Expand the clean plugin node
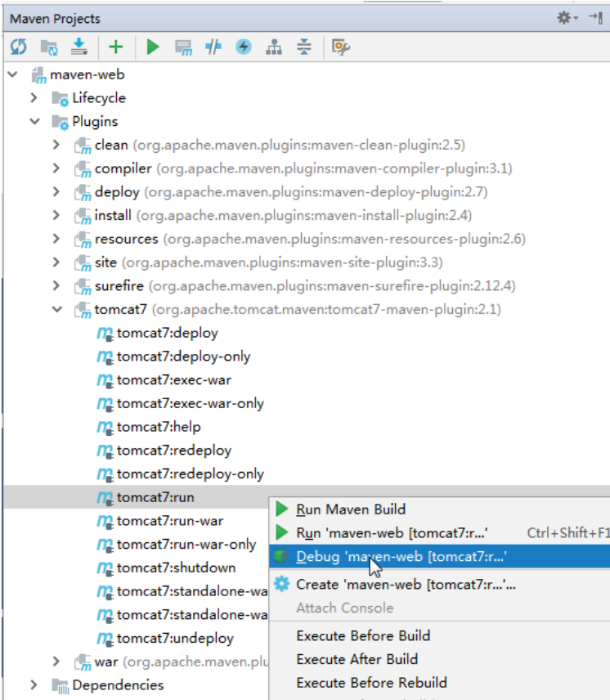Viewport: 610px width, 700px height. tap(56, 145)
